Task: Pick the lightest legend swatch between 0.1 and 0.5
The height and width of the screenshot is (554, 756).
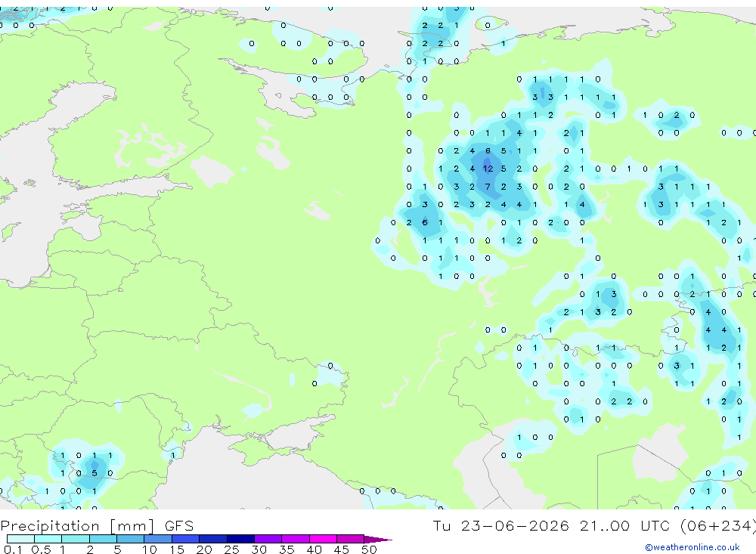Action: pos(20,539)
